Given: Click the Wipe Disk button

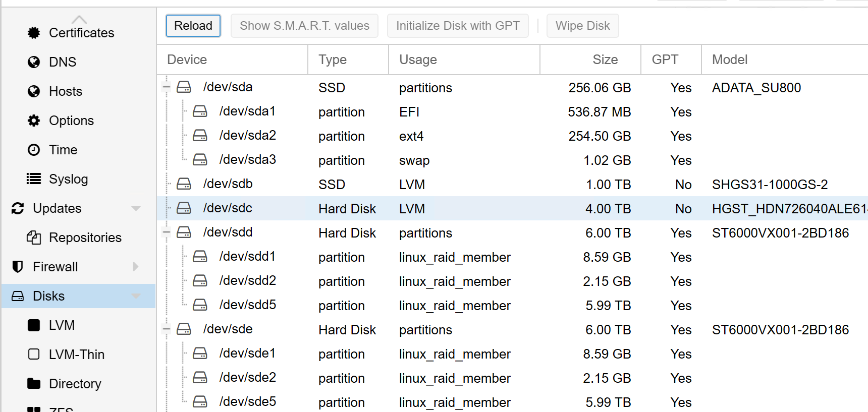Looking at the screenshot, I should (x=582, y=26).
